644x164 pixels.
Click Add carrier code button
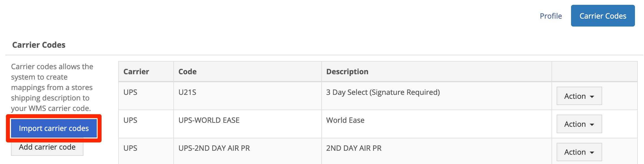point(47,147)
